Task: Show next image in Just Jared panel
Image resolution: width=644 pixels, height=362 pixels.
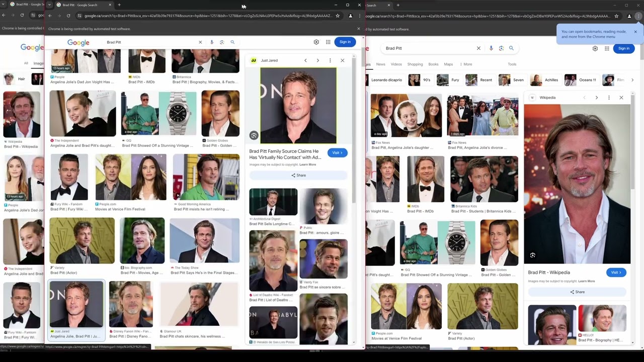Action: click(317, 60)
